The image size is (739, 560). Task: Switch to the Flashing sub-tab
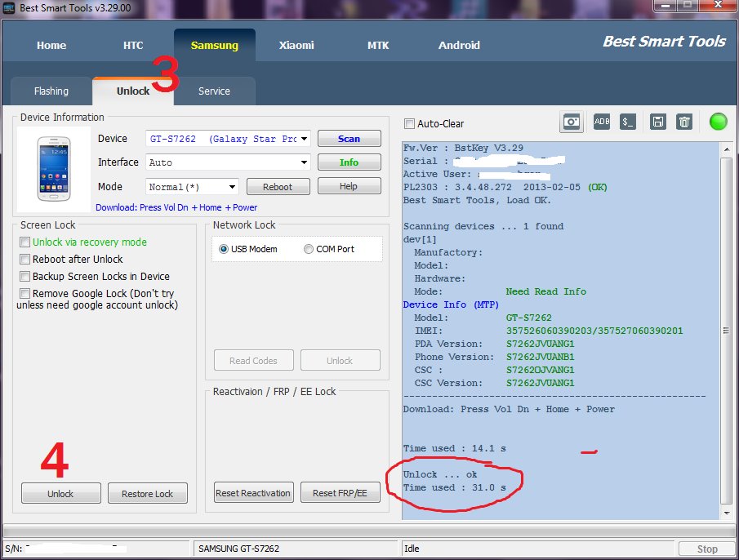coord(51,91)
